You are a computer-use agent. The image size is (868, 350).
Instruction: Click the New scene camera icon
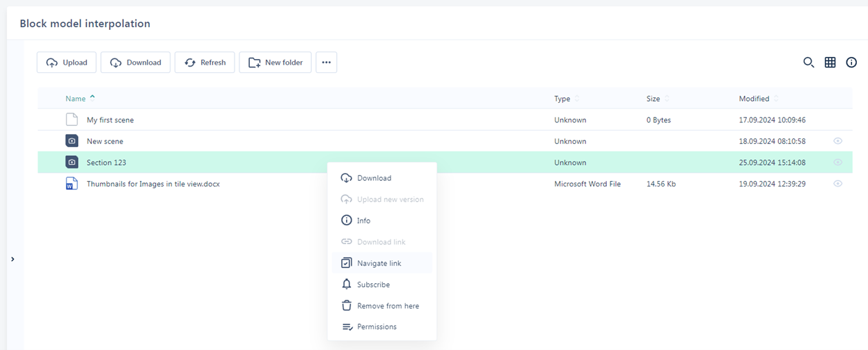pos(72,141)
